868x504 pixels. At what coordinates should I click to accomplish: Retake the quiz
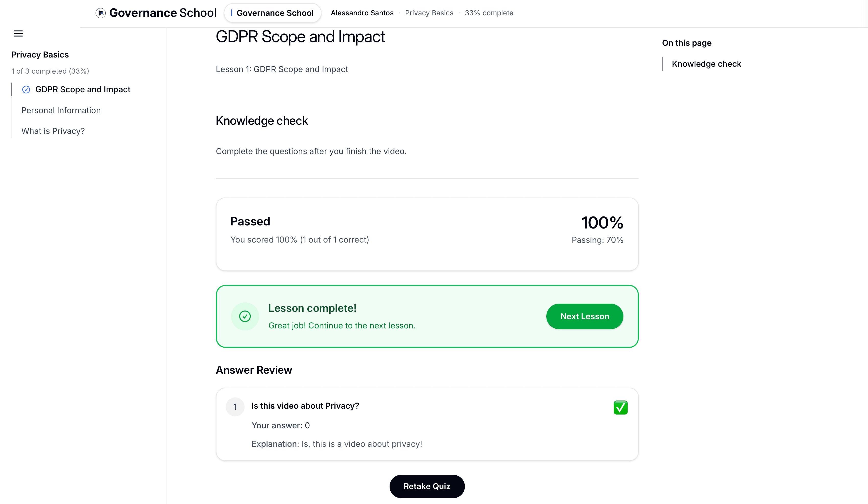tap(427, 486)
